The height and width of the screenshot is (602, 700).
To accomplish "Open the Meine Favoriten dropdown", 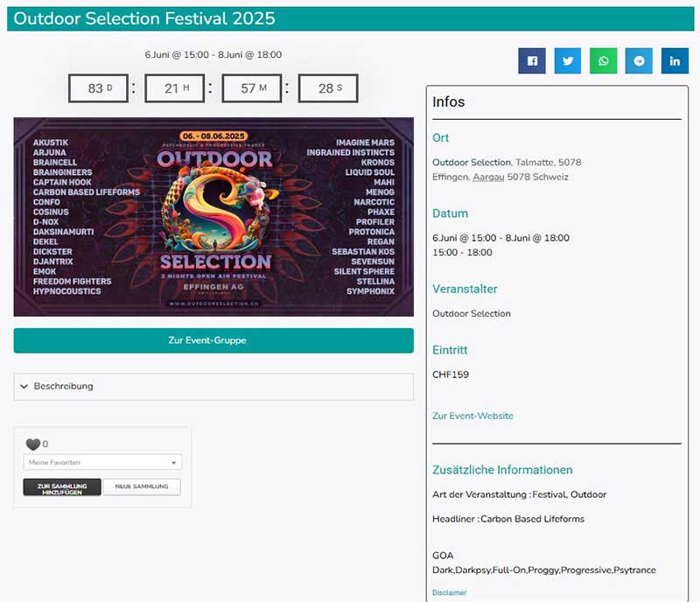I will tap(103, 462).
